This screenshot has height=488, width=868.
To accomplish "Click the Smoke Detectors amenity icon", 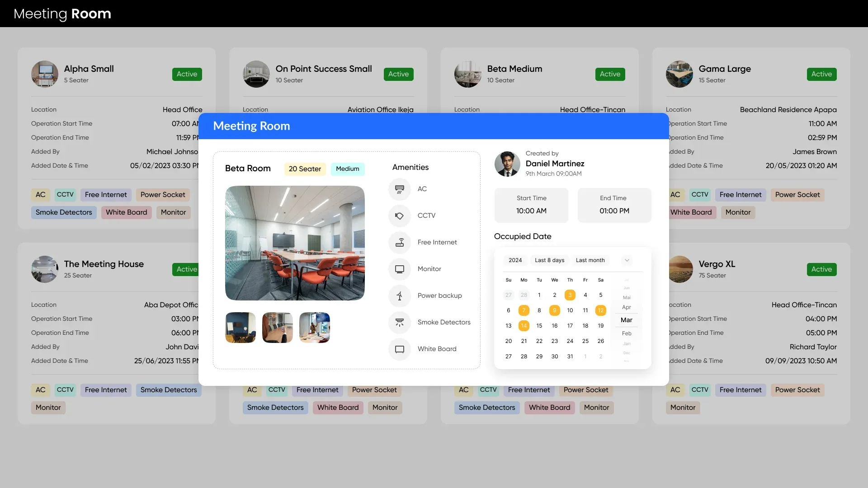I will 400,322.
